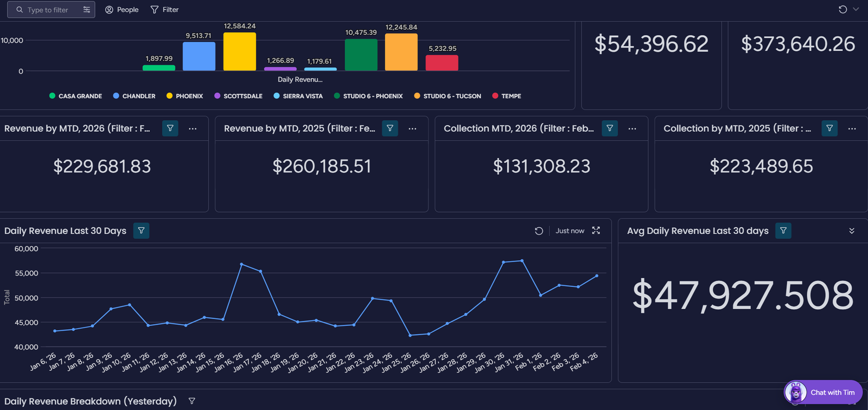Click filter icon on Daily Revenue Last 30 Days
Image resolution: width=868 pixels, height=410 pixels.
pyautogui.click(x=141, y=231)
